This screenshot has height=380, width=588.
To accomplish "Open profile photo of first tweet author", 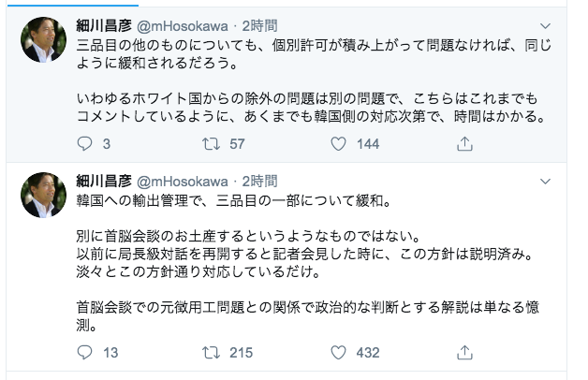I will [x=43, y=41].
